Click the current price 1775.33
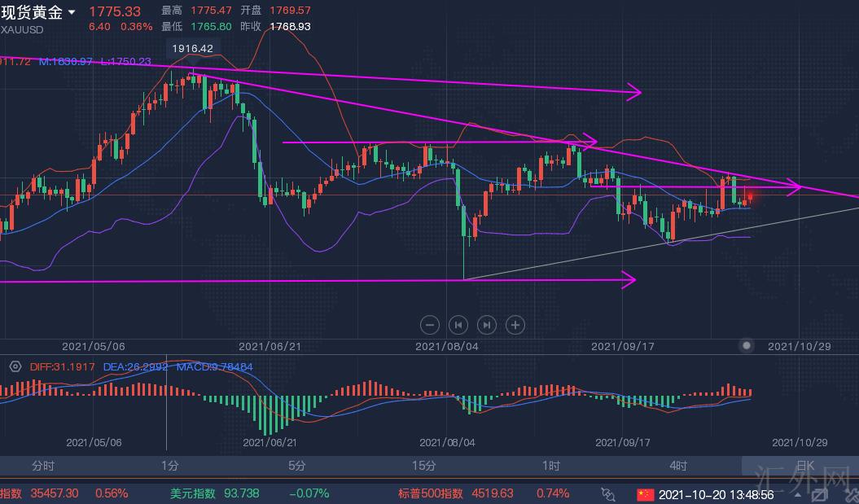Image resolution: width=859 pixels, height=504 pixels. tap(115, 11)
